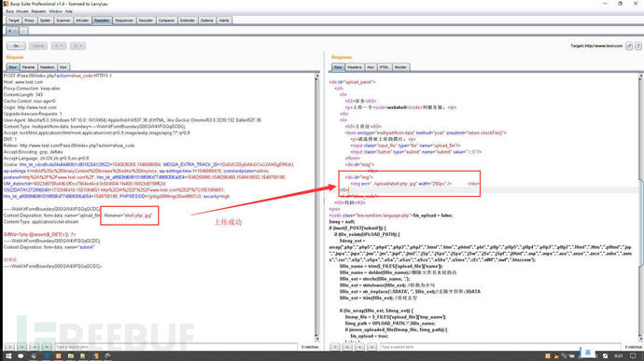644x361 pixels.
Task: Click the Host: www.test.com header line
Action: [23, 82]
